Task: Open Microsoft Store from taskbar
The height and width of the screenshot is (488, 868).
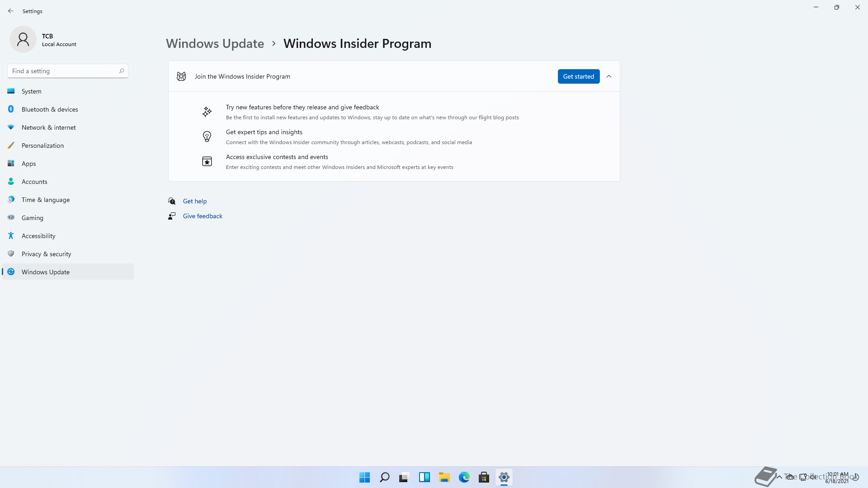Action: pos(484,477)
